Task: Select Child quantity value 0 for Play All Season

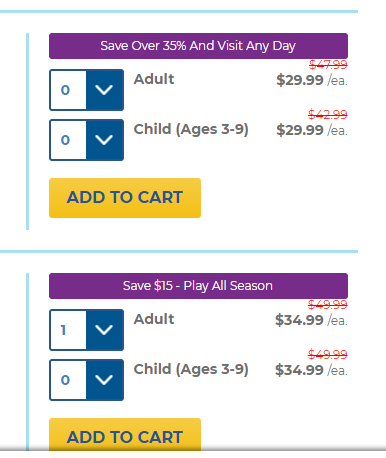Action: [68, 380]
